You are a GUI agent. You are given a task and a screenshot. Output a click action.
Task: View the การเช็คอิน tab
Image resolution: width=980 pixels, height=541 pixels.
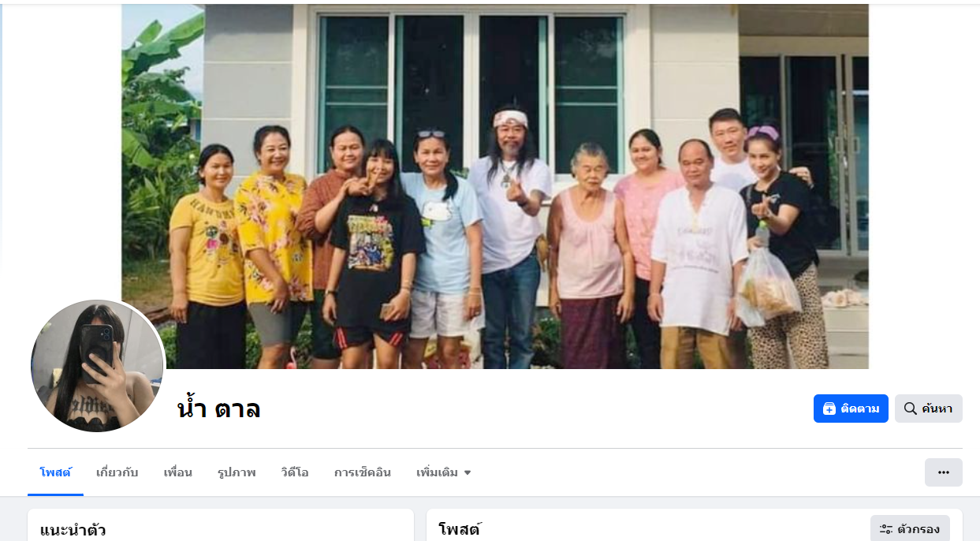(363, 472)
